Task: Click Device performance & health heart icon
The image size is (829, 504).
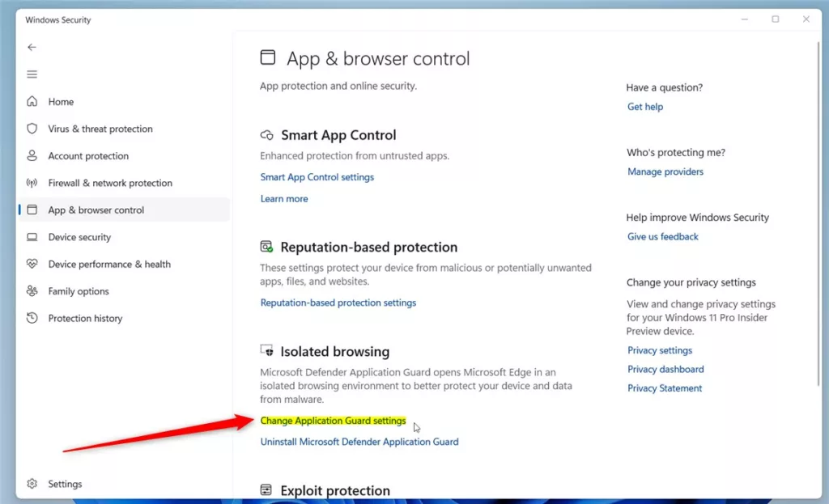Action: (32, 264)
